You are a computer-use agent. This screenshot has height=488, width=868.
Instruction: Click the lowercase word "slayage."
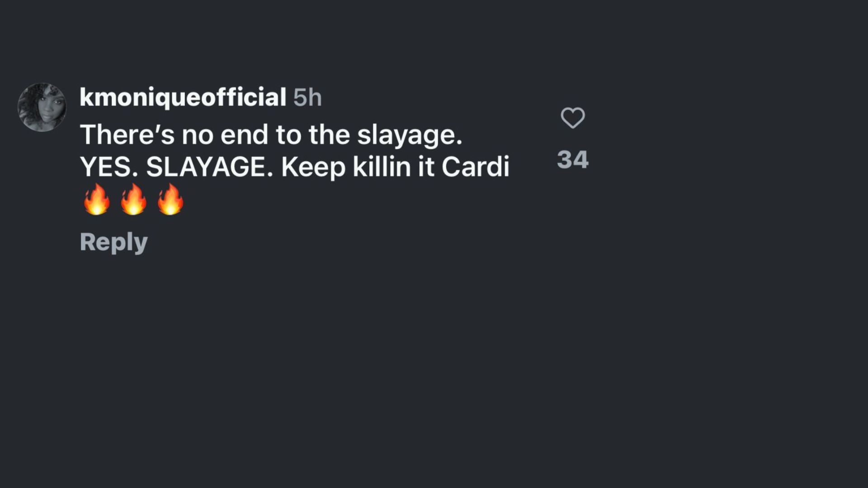point(410,136)
